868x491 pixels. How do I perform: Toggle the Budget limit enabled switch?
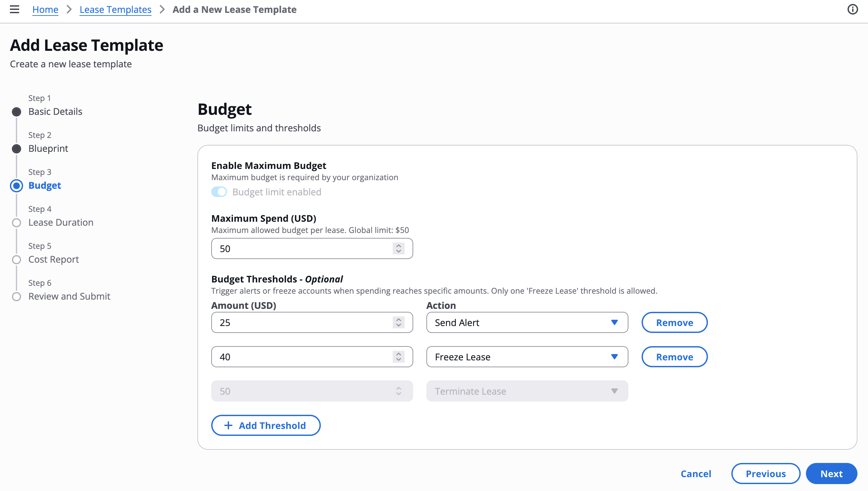click(x=219, y=191)
